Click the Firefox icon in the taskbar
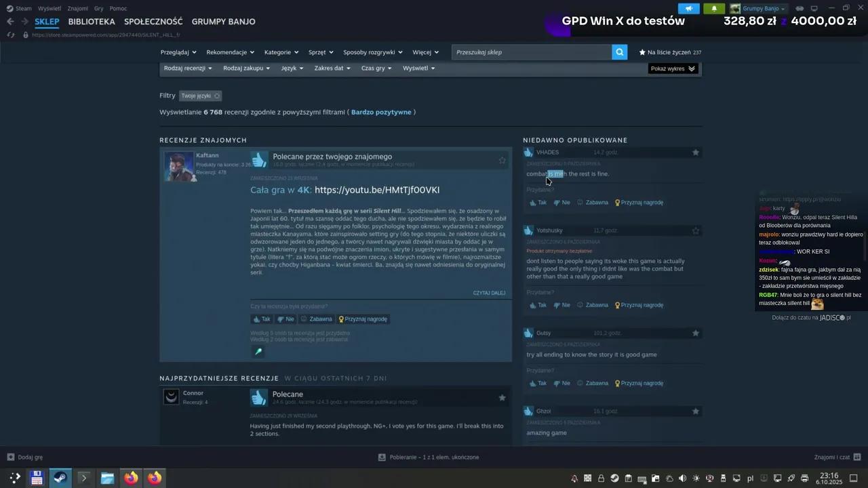The width and height of the screenshot is (868, 488). [131, 478]
